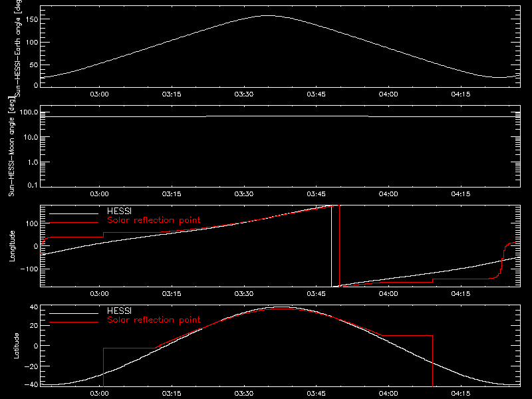This screenshot has width=532, height=399.
Task: Click the red legend line in Latitude plot
Action: [74, 322]
